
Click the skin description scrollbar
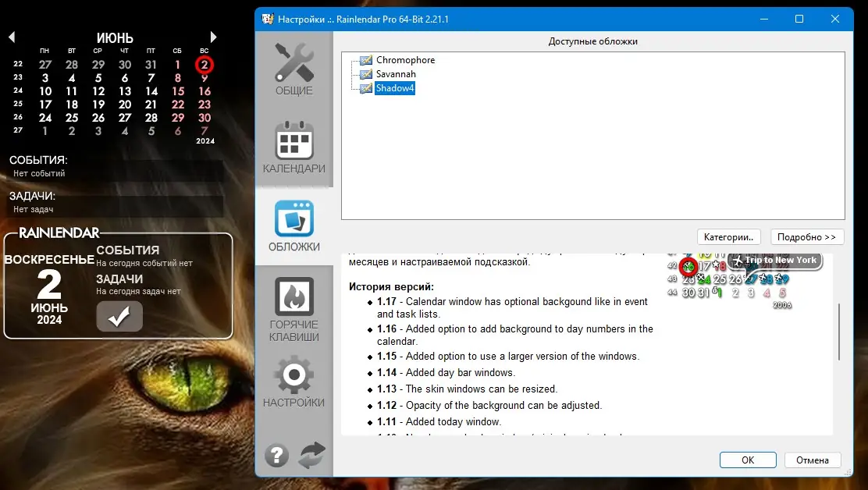[x=839, y=332]
